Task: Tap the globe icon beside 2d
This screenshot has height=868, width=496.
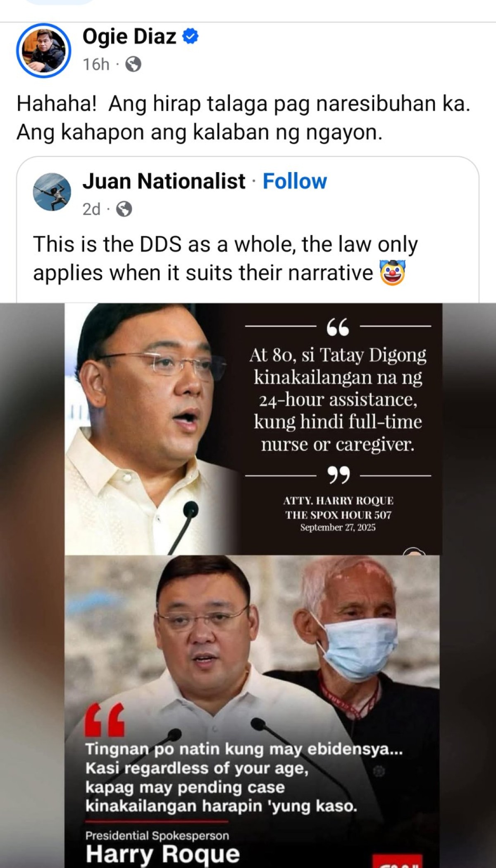Action: point(124,209)
